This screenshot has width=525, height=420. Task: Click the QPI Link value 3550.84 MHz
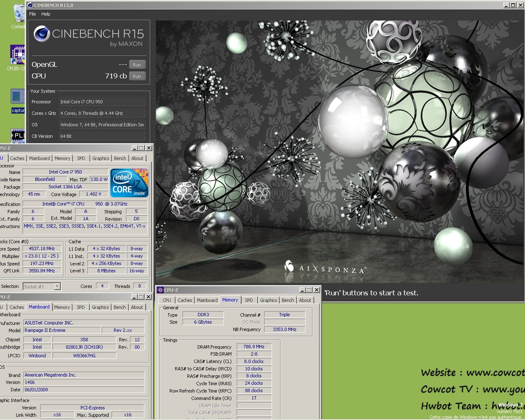42,271
